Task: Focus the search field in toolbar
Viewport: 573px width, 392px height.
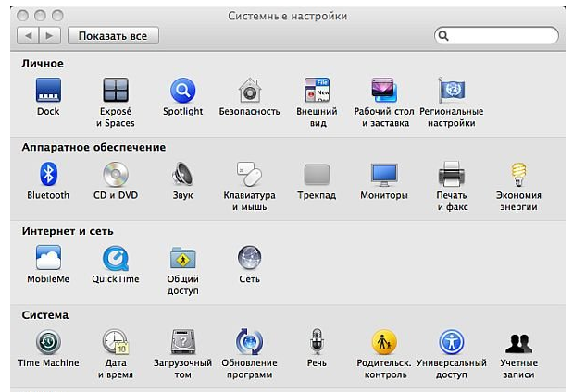Action: pos(496,36)
